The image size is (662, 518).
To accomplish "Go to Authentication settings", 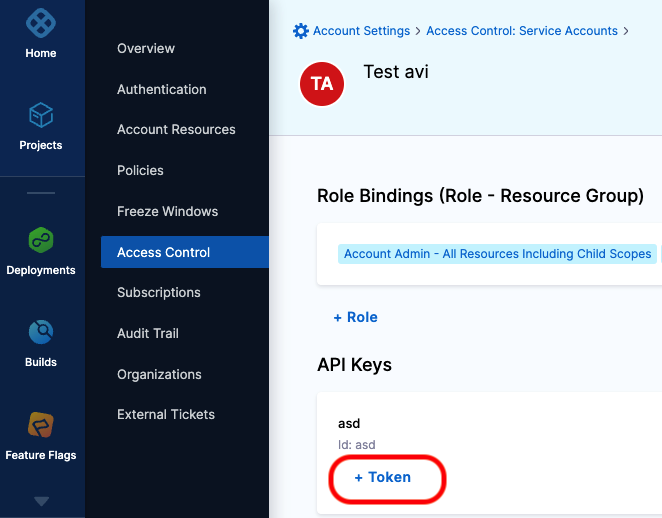I will tap(162, 89).
